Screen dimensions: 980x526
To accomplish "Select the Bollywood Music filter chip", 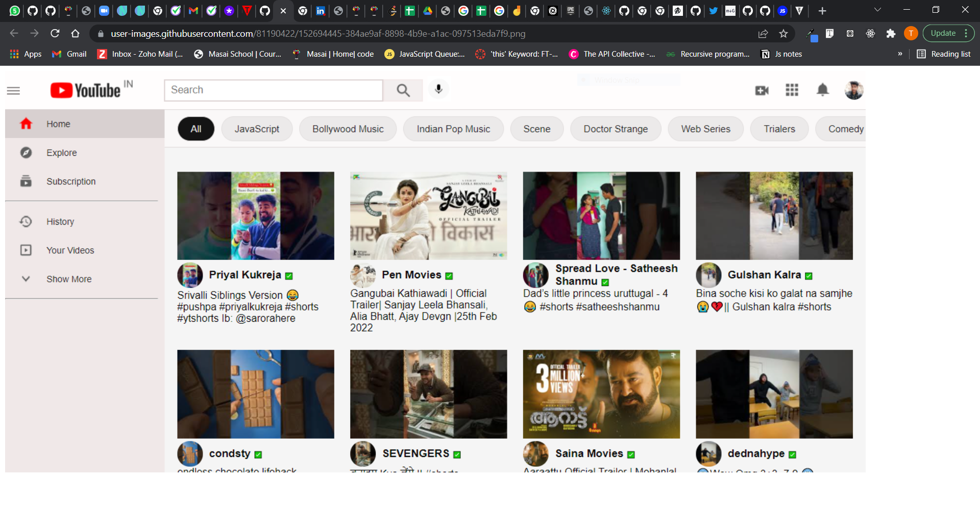I will coord(348,129).
